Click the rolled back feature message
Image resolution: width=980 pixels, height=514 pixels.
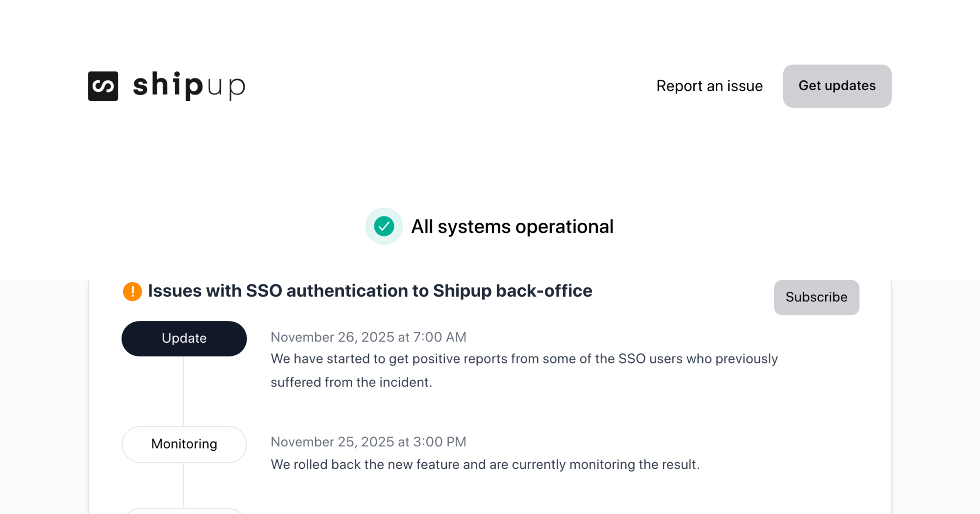[485, 465]
